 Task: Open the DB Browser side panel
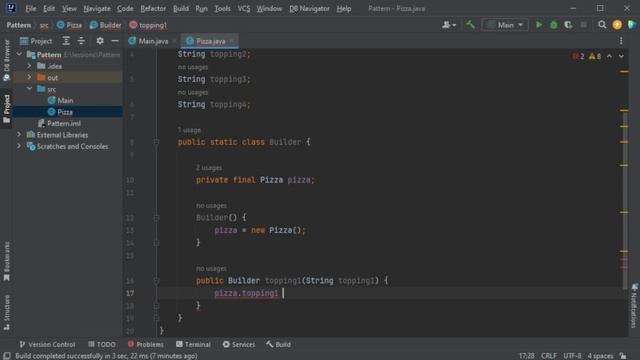click(x=7, y=60)
